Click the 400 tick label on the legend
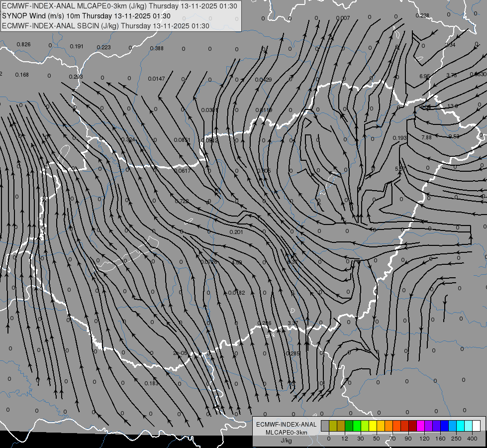 (x=472, y=439)
